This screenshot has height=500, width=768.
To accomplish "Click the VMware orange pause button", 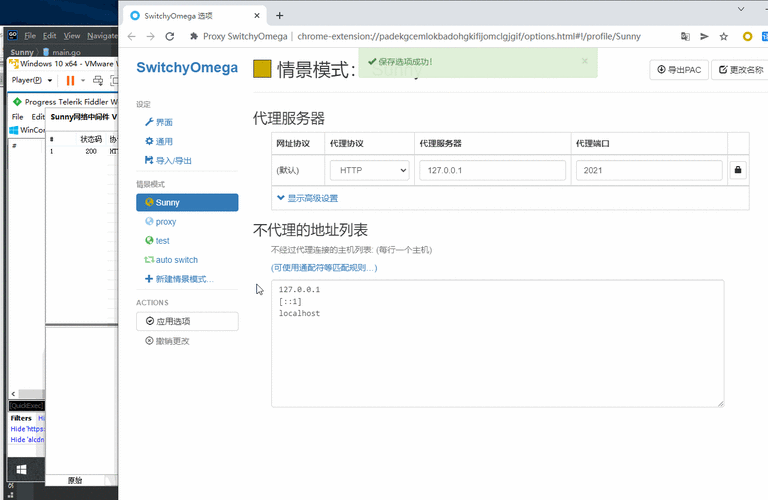I will (x=71, y=80).
